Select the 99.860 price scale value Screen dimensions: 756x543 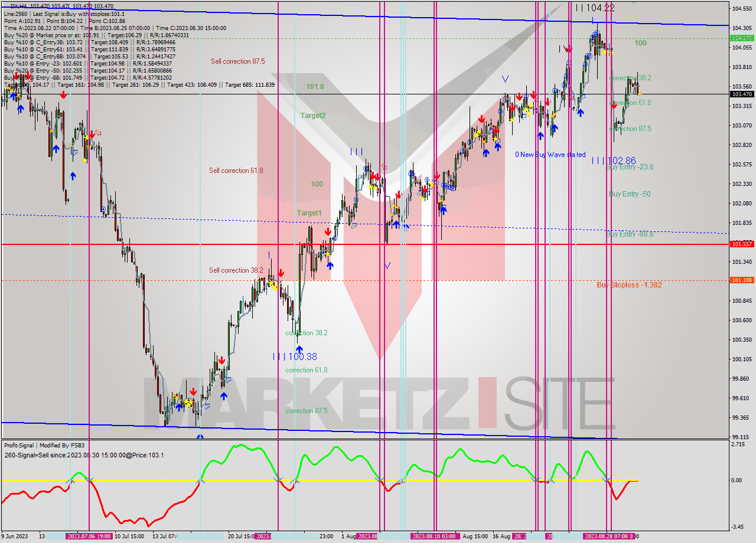742,379
